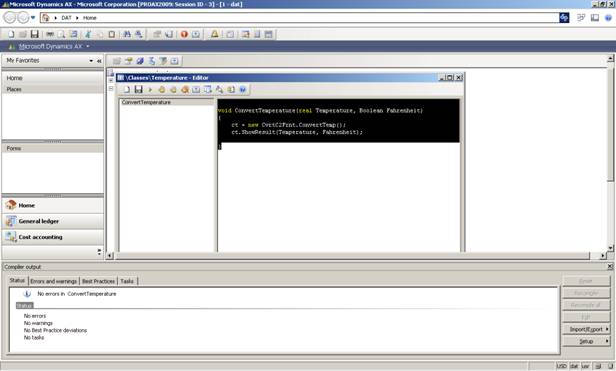Switch to Errors and warnings tab
616x371 pixels.
pyautogui.click(x=53, y=281)
